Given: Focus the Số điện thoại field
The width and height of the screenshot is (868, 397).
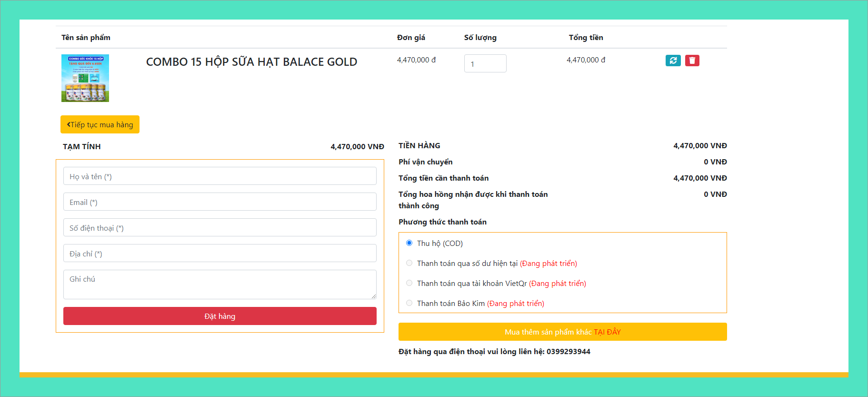Looking at the screenshot, I should pos(219,228).
